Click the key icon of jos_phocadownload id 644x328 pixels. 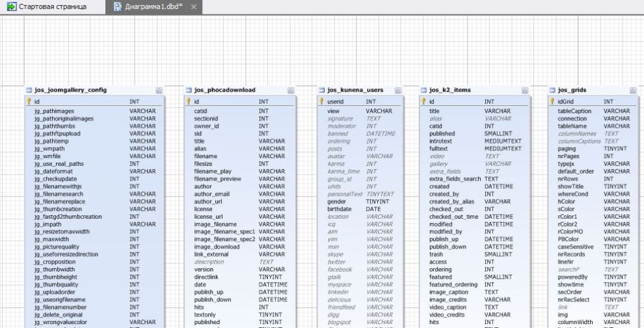pyautogui.click(x=189, y=102)
